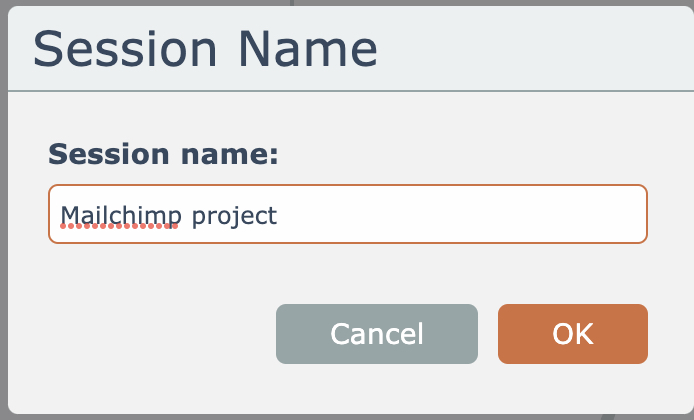Click the dialog header bar beside the title

(x=530, y=50)
